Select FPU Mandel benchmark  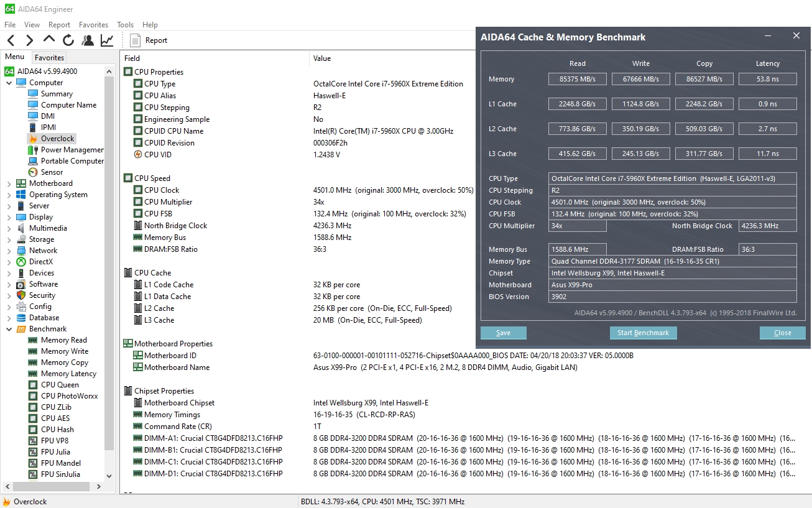click(x=60, y=463)
